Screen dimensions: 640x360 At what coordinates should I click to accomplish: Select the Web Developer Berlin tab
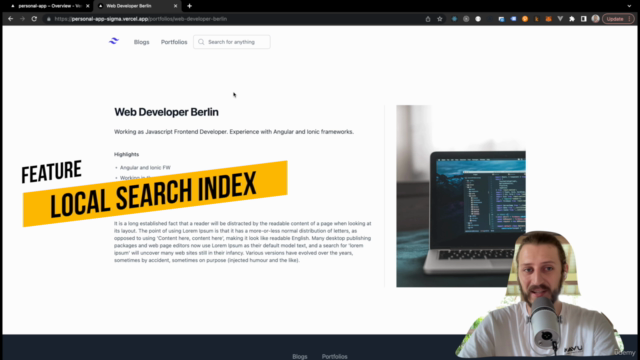(x=137, y=6)
